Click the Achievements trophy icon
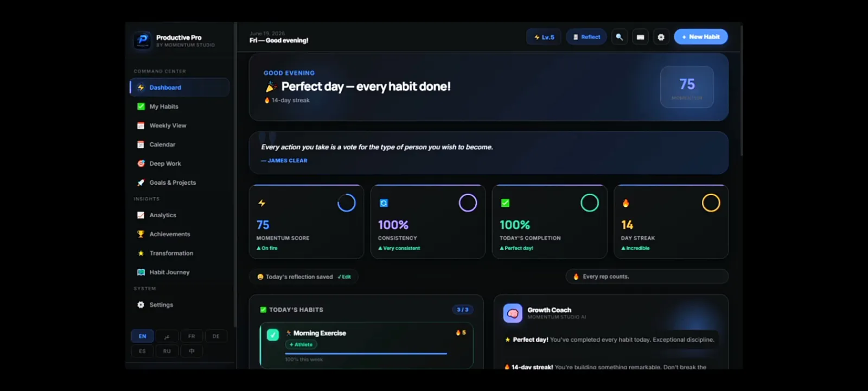The image size is (868, 391). (x=141, y=234)
